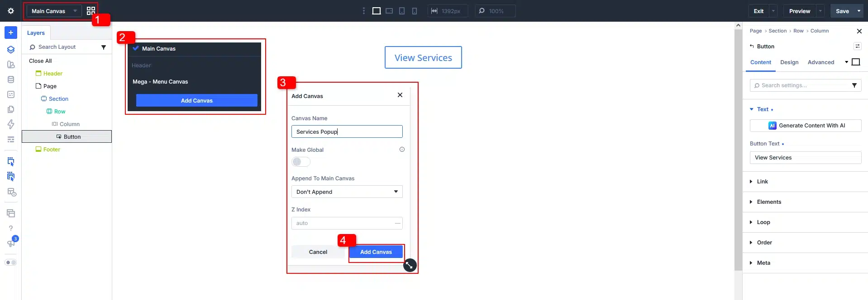Image resolution: width=868 pixels, height=300 pixels.
Task: Switch to phone view icon
Action: coord(415,11)
